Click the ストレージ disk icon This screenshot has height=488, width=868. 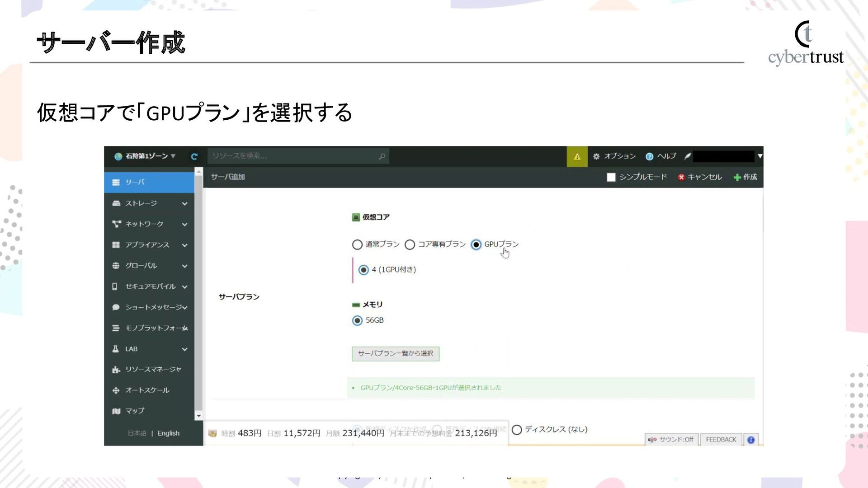pyautogui.click(x=116, y=203)
